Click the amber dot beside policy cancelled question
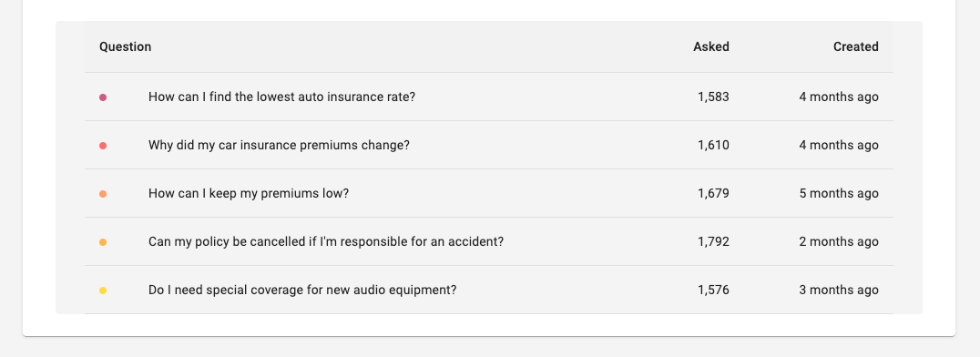 pos(103,242)
